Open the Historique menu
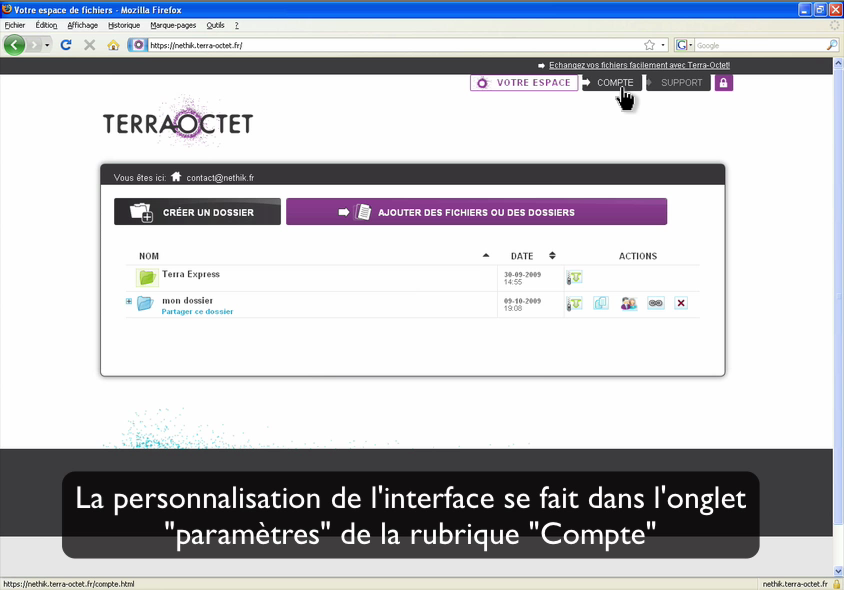Viewport: 844px width, 590px height. 124,25
